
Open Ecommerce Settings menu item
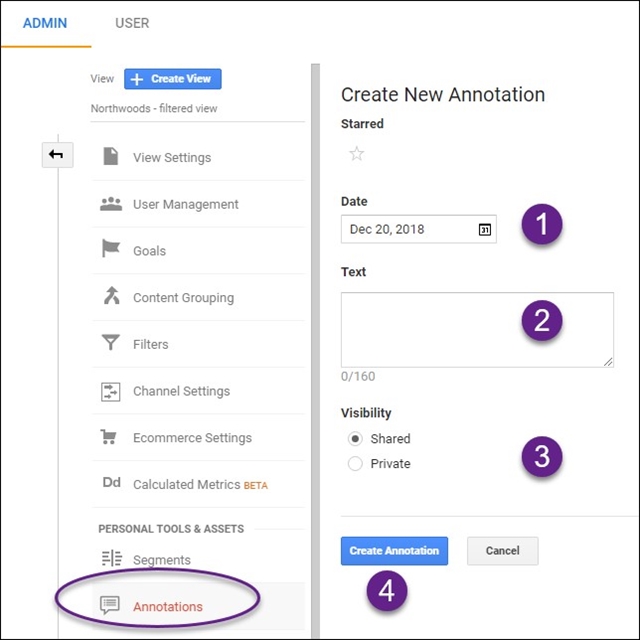(199, 438)
